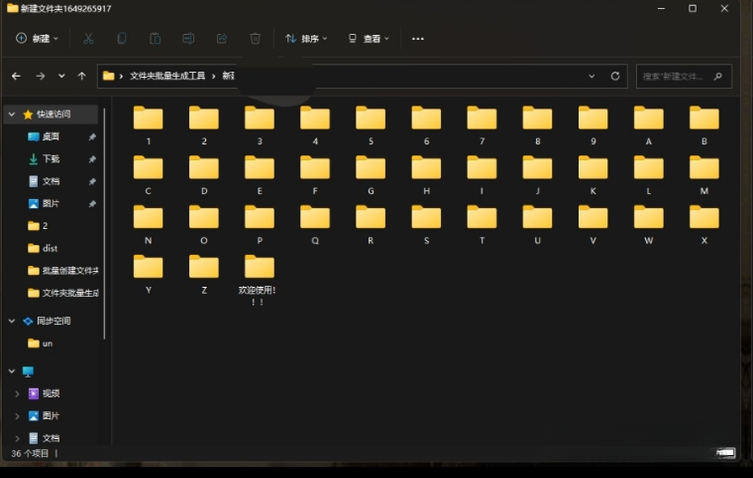Go forward with the right arrow
This screenshot has height=478, width=753.
point(40,76)
